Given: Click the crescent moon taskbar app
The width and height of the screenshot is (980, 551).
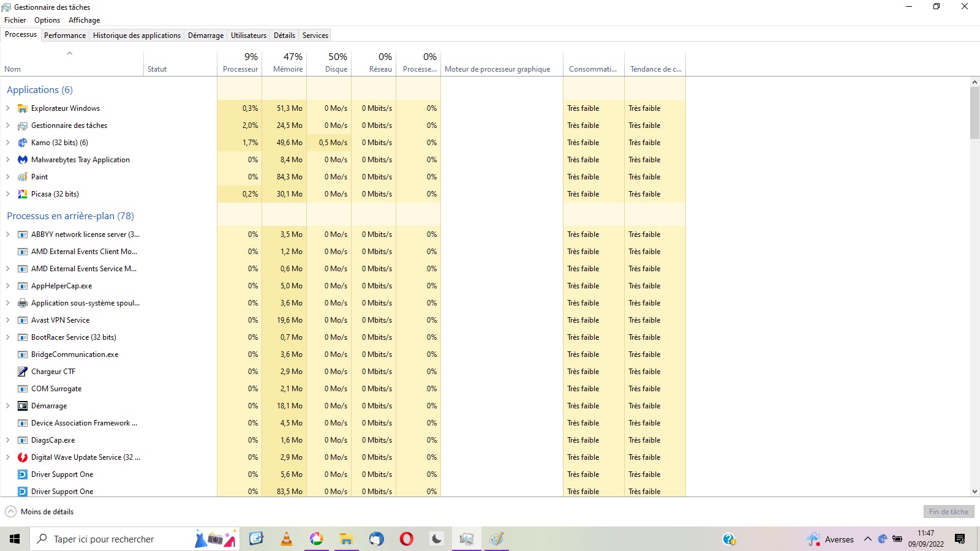Looking at the screenshot, I should tap(436, 539).
